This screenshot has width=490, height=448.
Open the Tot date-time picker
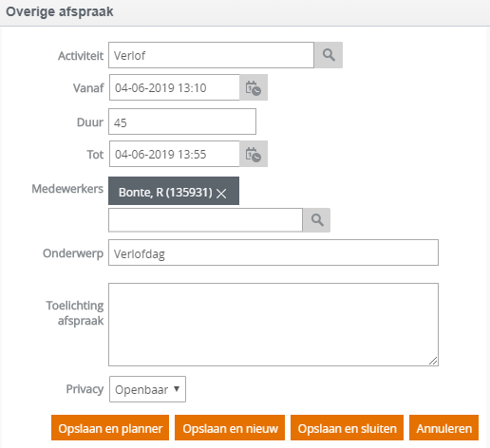point(254,154)
